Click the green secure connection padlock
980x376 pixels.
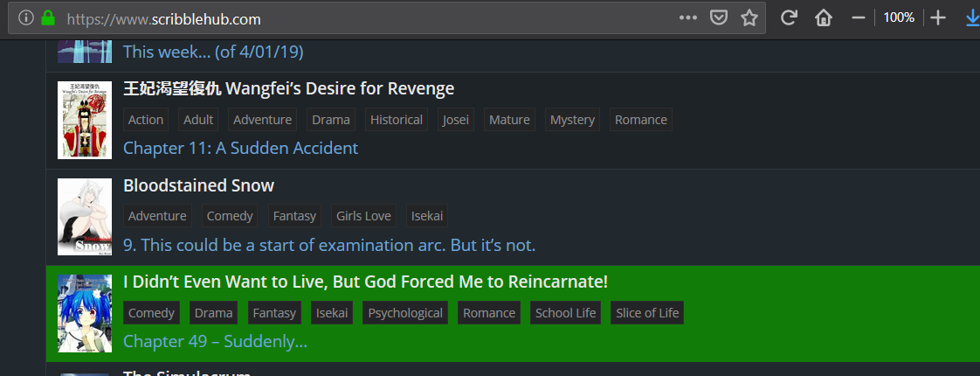[x=47, y=18]
